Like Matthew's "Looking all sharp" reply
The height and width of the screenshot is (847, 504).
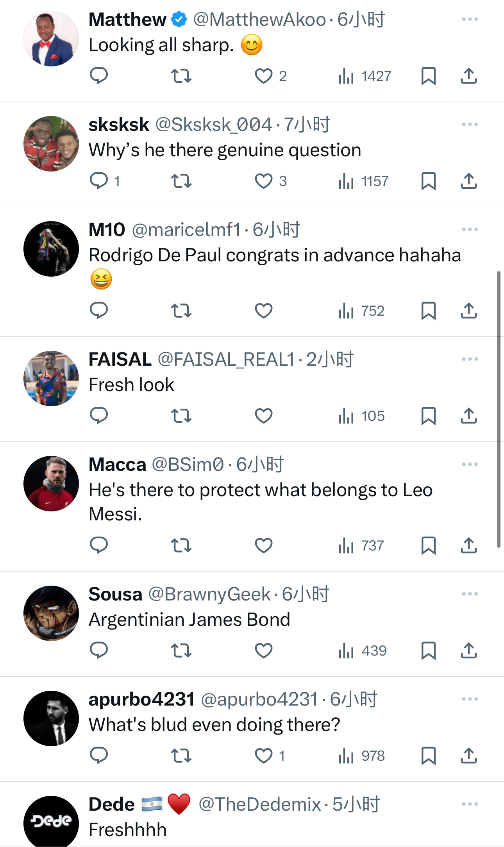click(x=264, y=76)
